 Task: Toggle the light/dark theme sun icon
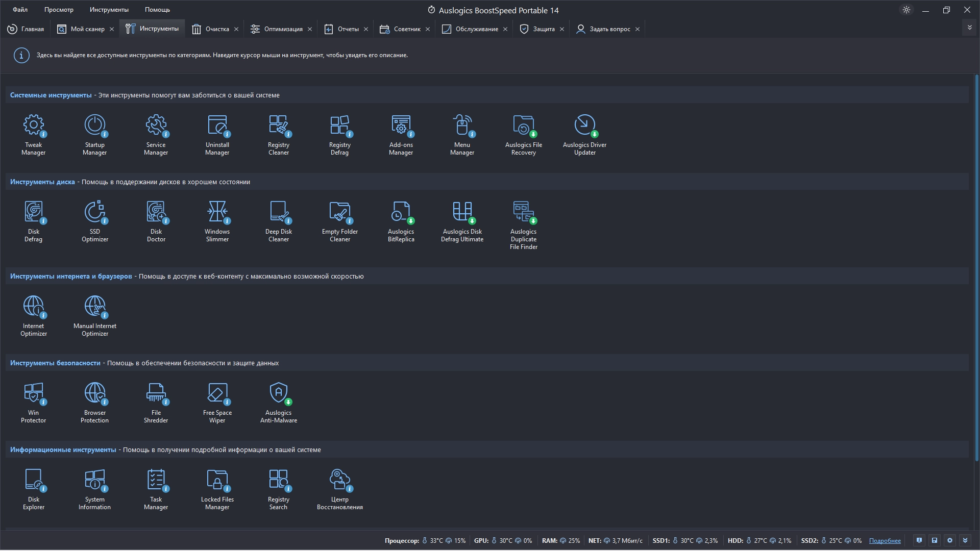point(906,10)
